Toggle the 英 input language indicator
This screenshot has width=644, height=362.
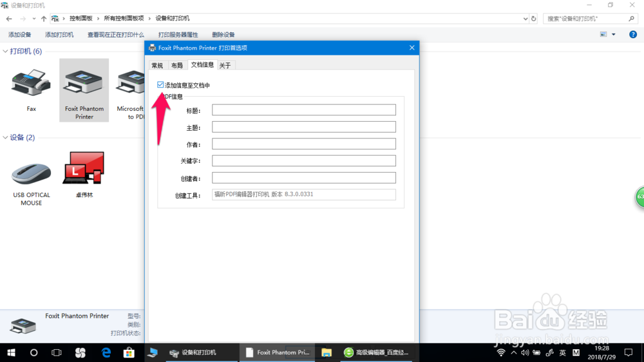pos(563,352)
